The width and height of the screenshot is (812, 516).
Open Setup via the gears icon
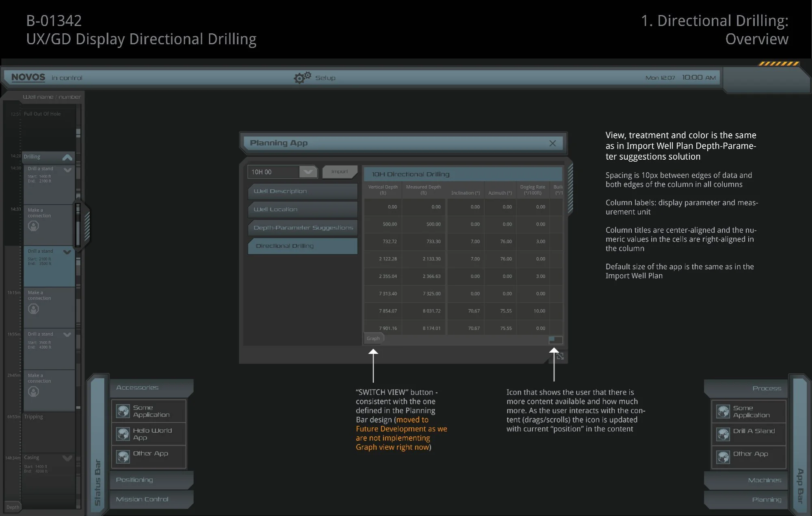(x=302, y=78)
